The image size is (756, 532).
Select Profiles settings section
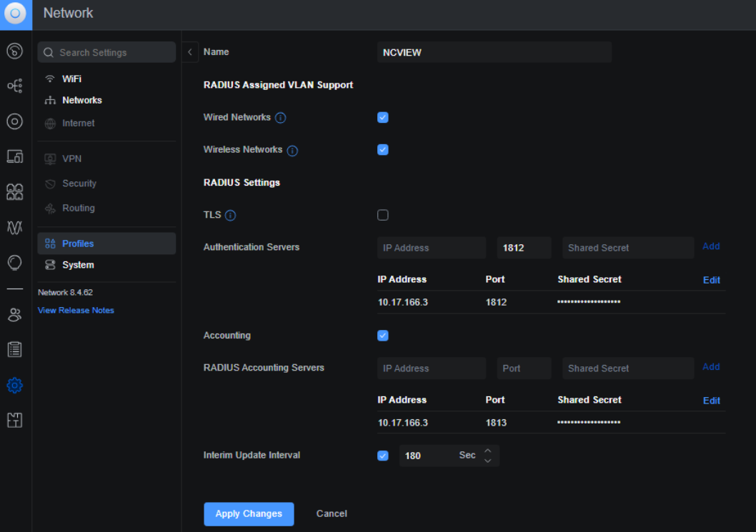point(106,244)
